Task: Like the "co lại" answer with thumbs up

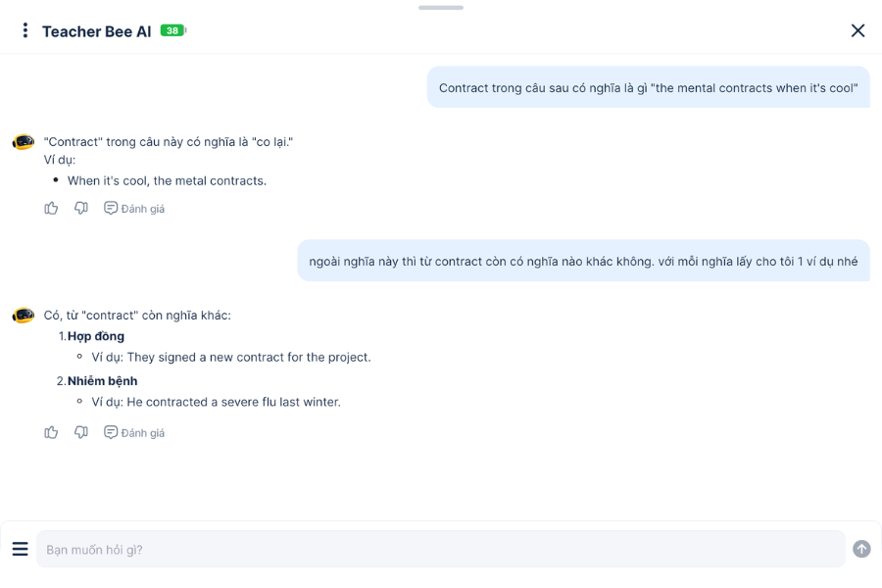Action: (52, 208)
